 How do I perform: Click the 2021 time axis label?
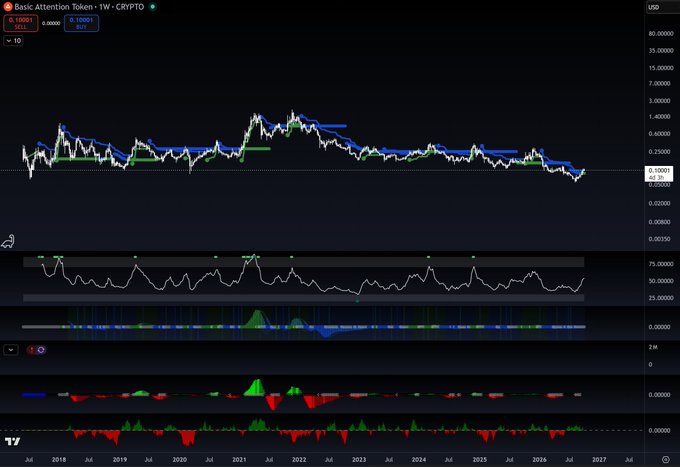pos(239,460)
